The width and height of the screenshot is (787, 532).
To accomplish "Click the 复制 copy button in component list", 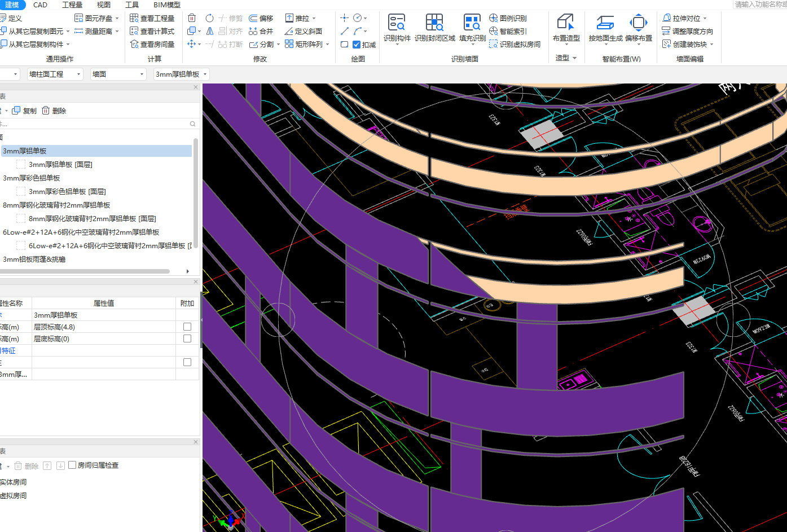I will coord(24,111).
